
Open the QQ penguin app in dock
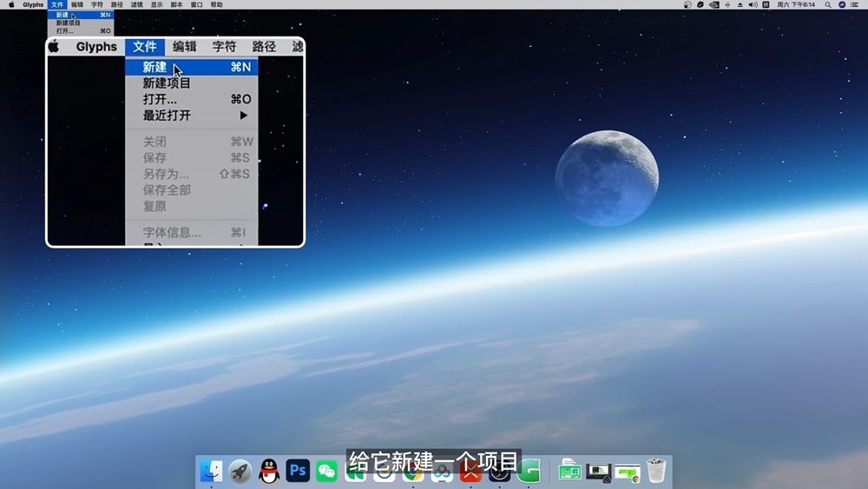269,471
